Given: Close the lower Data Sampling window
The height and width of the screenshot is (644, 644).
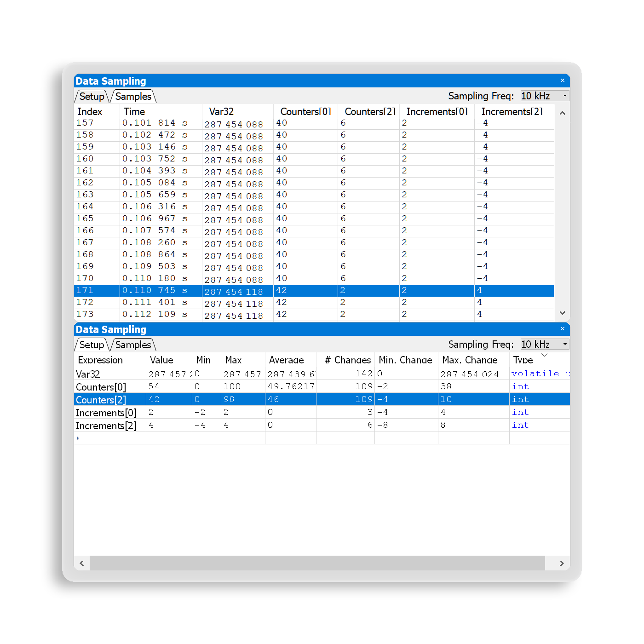Looking at the screenshot, I should (562, 329).
